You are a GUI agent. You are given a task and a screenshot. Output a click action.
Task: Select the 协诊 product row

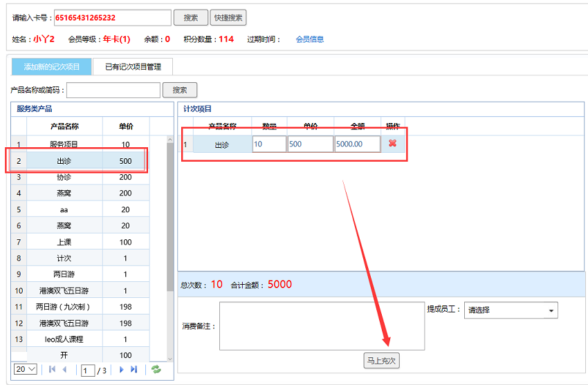[x=64, y=177]
